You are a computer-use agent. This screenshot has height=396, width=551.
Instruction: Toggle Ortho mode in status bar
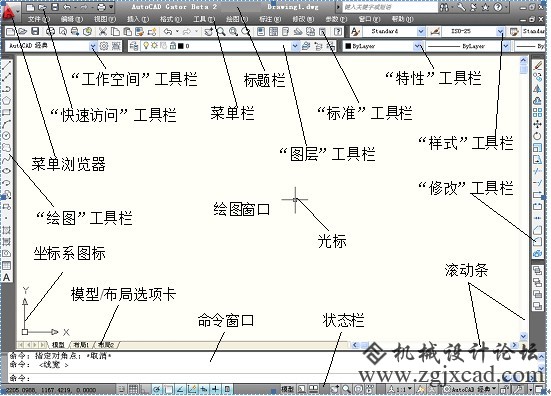[x=145, y=389]
